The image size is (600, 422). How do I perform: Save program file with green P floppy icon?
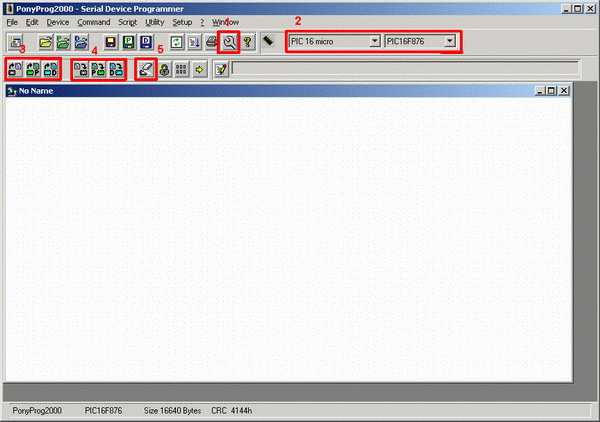(128, 42)
